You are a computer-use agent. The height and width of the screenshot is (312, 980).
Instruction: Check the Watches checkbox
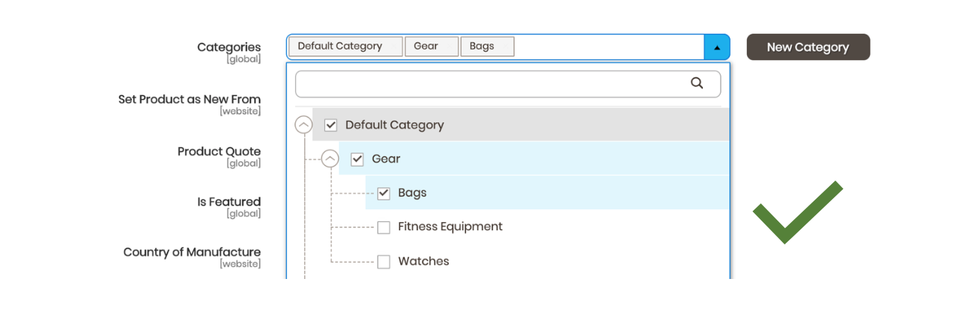click(x=384, y=262)
